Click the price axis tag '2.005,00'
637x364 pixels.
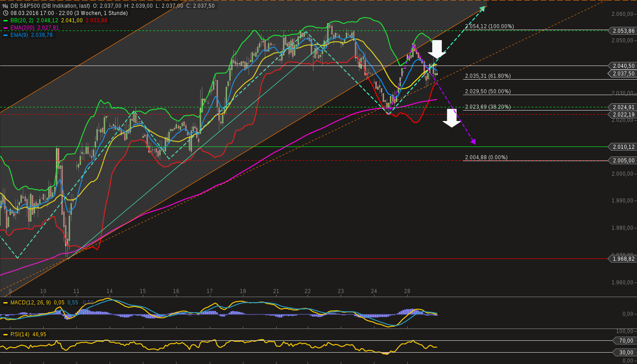tap(623, 161)
